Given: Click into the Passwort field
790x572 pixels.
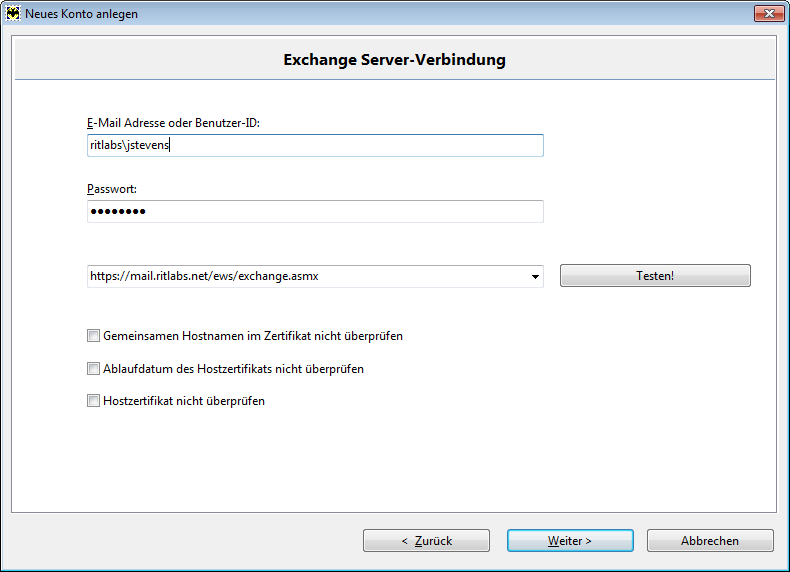Looking at the screenshot, I should [x=315, y=211].
